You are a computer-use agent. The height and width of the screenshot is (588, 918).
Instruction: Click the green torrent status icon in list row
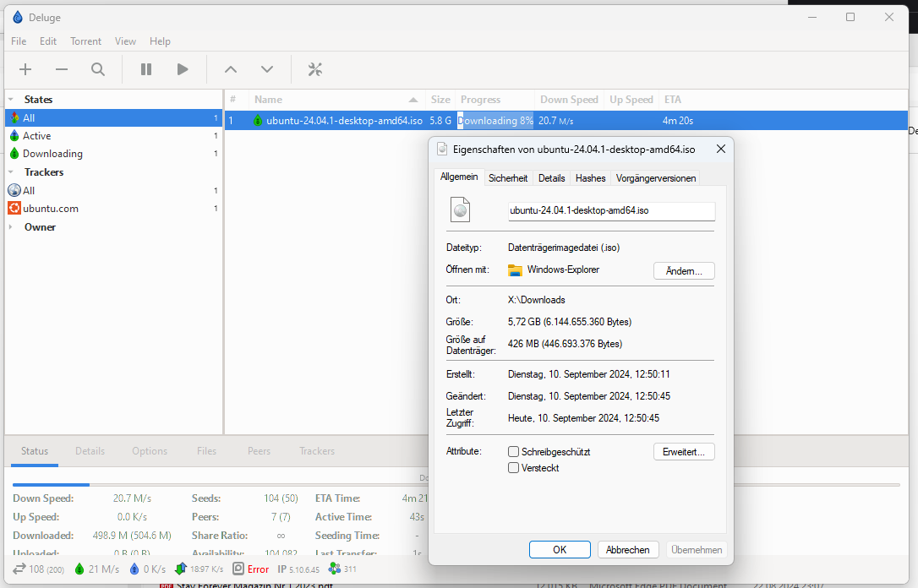[258, 121]
